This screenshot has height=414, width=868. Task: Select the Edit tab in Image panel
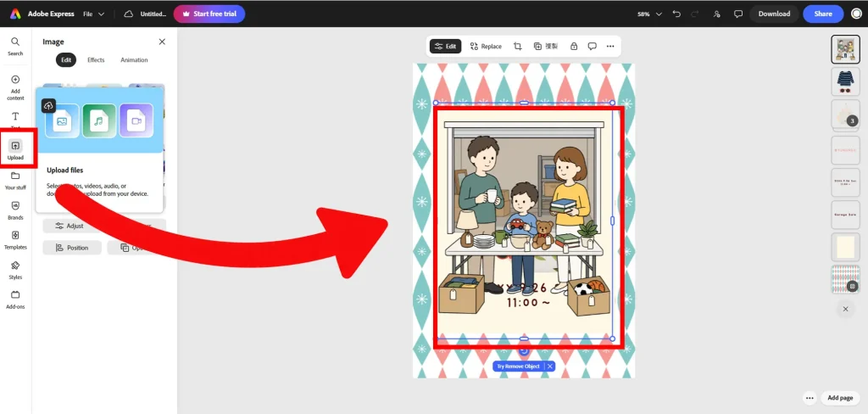click(x=66, y=60)
